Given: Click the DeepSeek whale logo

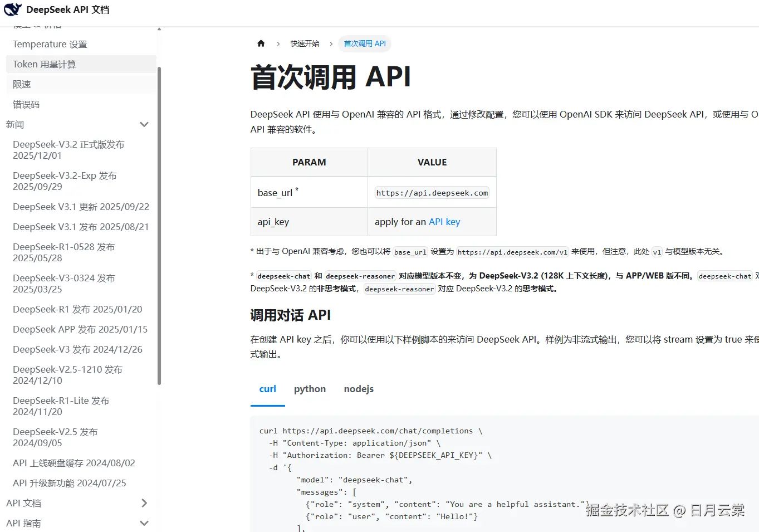Looking at the screenshot, I should 12,9.
